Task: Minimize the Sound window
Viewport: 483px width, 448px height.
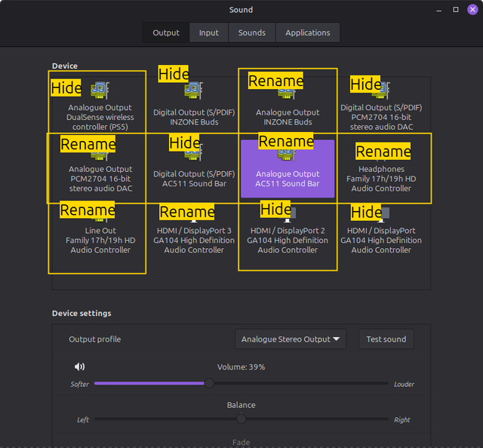Action: click(x=439, y=10)
